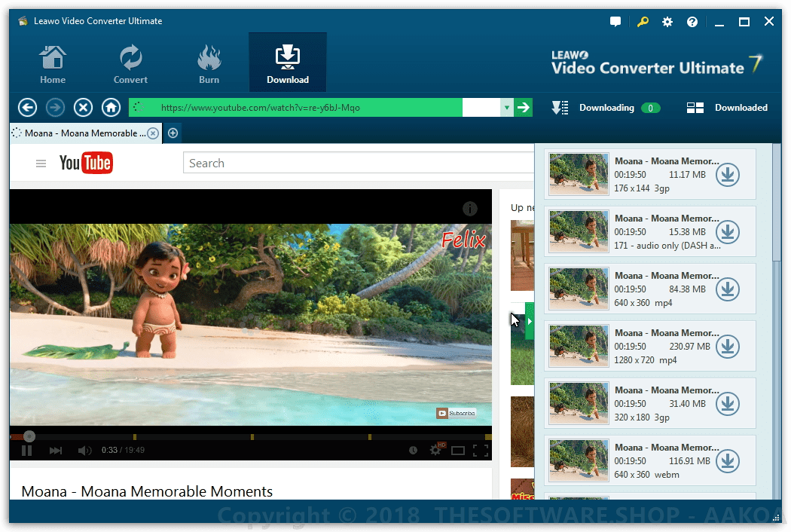Download the 176 x 144 3gp version

click(x=727, y=175)
